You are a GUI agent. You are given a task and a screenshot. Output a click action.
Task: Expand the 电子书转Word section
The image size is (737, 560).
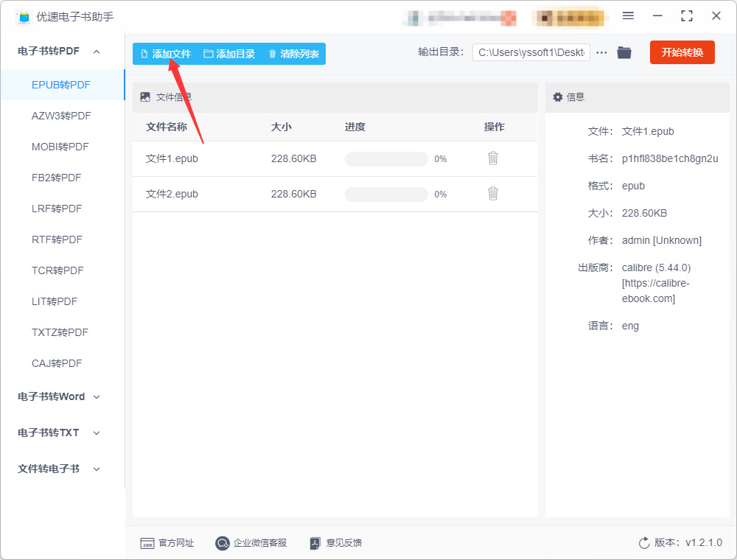coord(59,397)
